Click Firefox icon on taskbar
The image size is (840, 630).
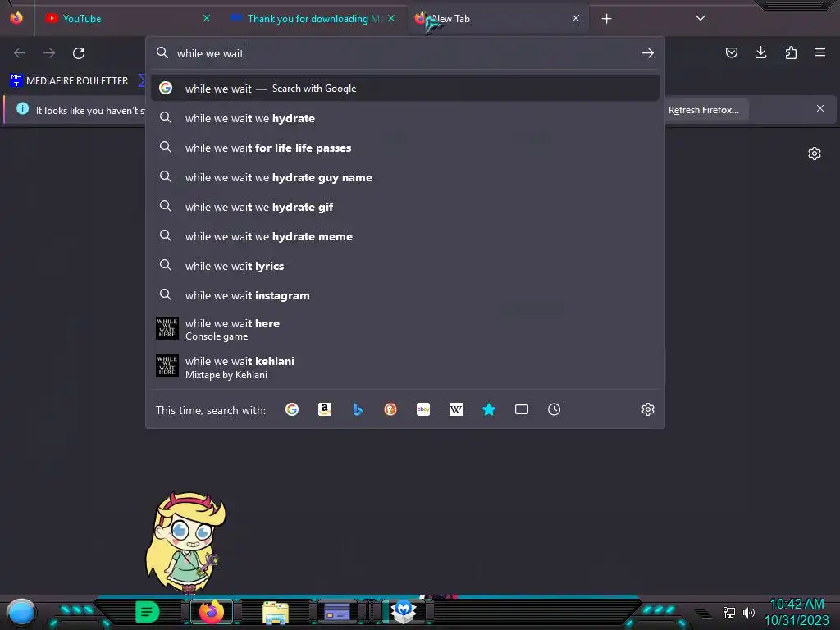(212, 612)
